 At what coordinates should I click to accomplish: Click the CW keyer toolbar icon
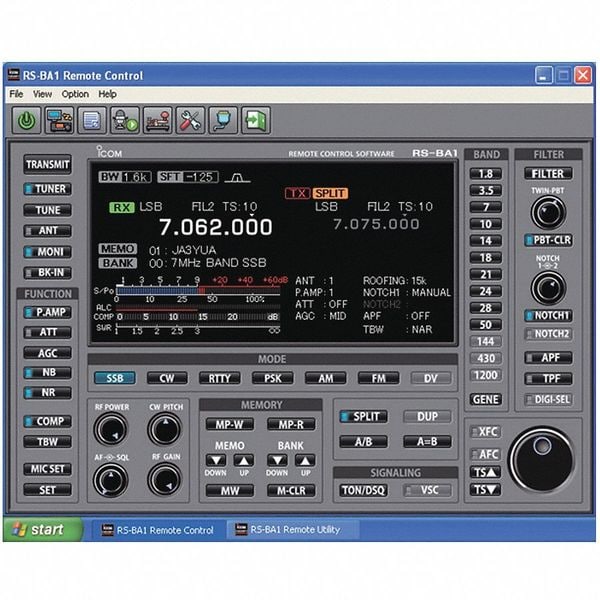pyautogui.click(x=157, y=120)
